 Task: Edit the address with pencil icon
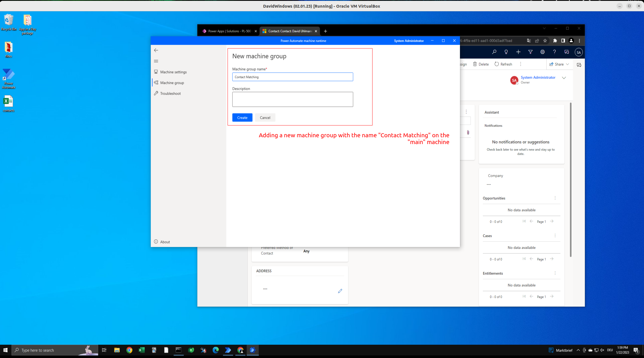click(340, 291)
